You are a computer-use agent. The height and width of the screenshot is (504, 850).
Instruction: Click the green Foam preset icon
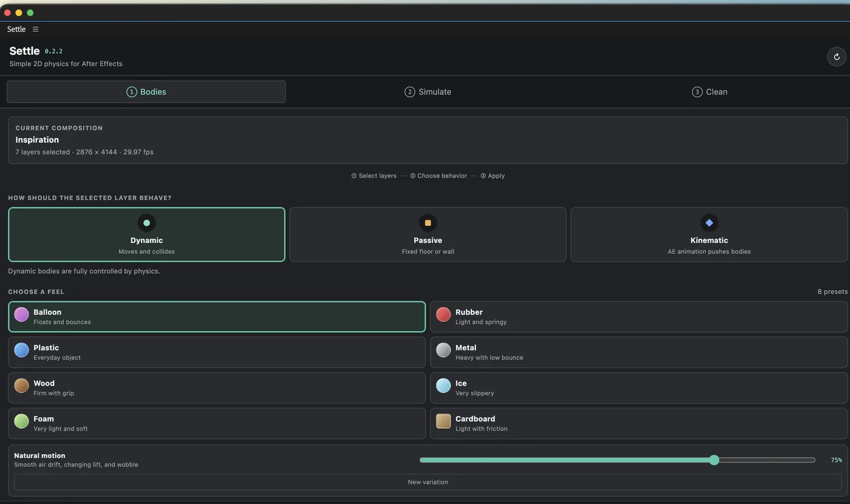pyautogui.click(x=21, y=421)
